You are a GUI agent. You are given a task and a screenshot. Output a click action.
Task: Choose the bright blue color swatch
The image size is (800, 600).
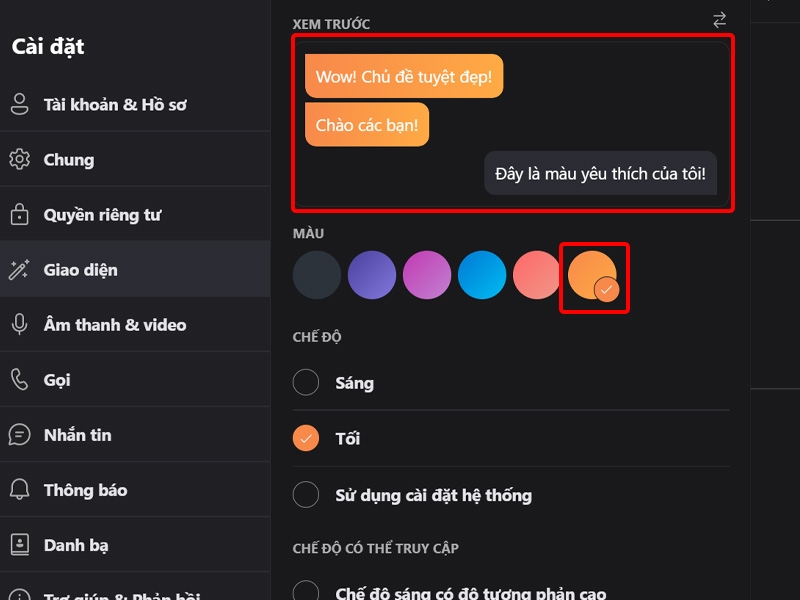[482, 275]
